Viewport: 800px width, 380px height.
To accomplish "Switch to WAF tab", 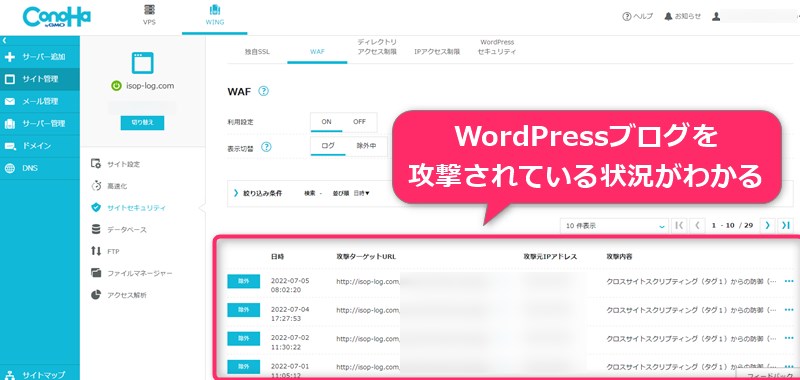I will pos(317,52).
